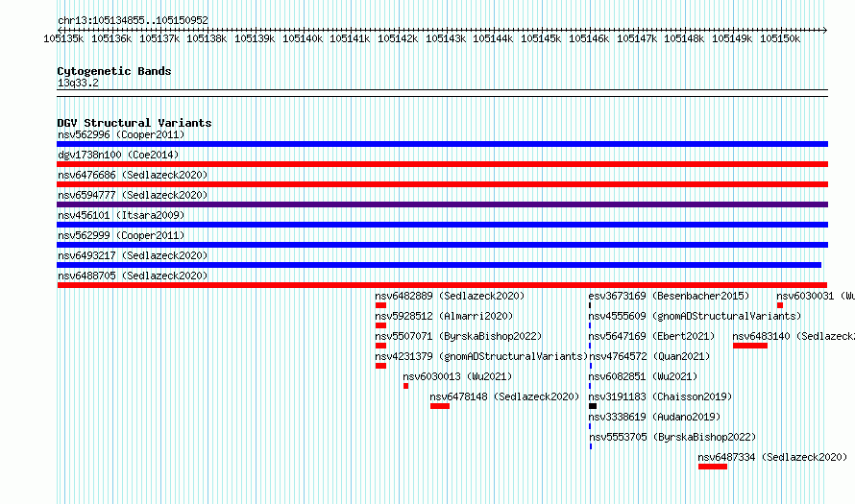Click the chr13:105134855..105150952 region label
The image size is (855, 504).
(x=133, y=21)
